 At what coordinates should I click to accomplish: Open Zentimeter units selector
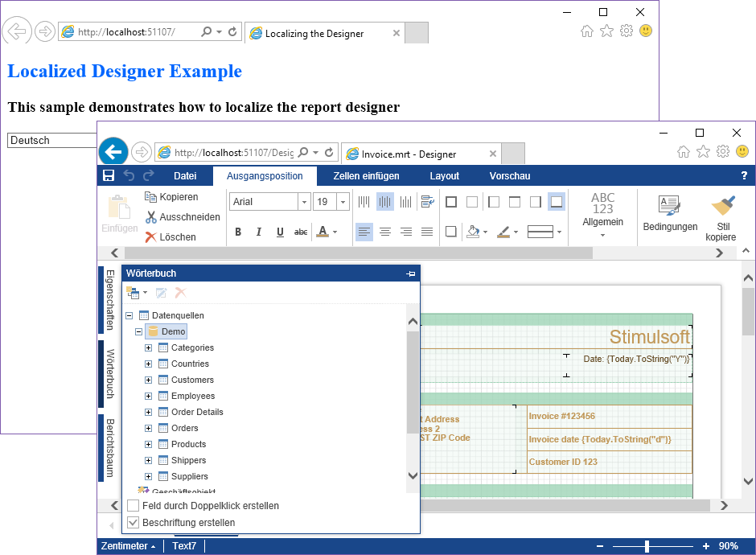(x=128, y=546)
